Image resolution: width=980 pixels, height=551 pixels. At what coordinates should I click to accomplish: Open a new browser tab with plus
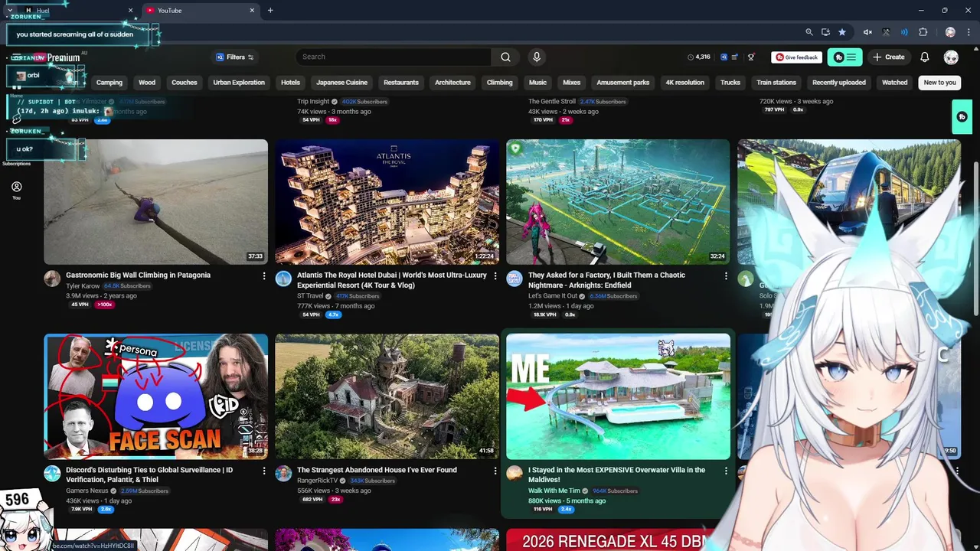tap(270, 10)
